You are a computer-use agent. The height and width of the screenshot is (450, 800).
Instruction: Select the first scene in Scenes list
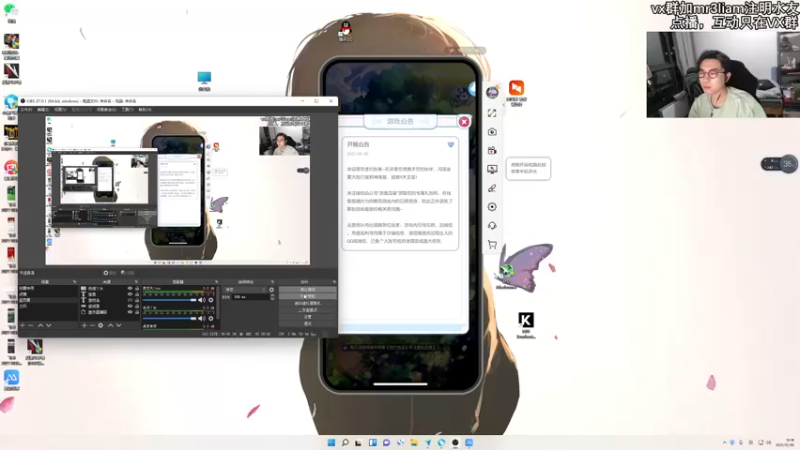pos(48,288)
